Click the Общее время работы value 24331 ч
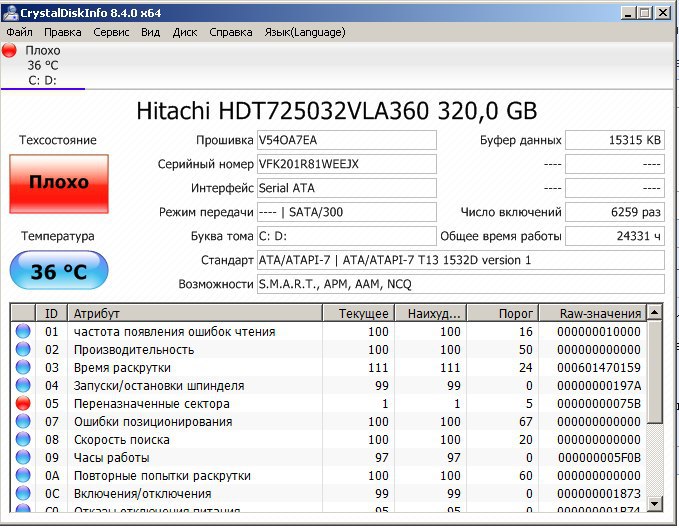Image resolution: width=679 pixels, height=528 pixels. point(615,236)
